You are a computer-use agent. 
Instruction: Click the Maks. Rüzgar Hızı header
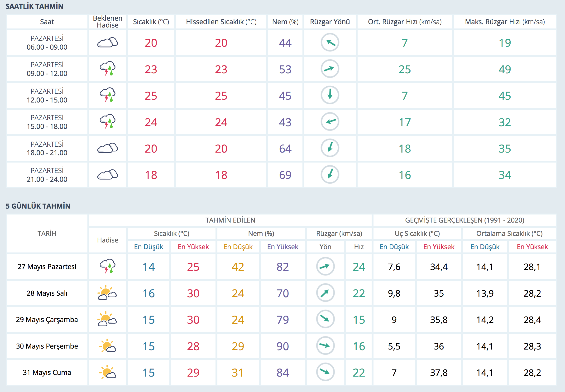click(x=504, y=22)
